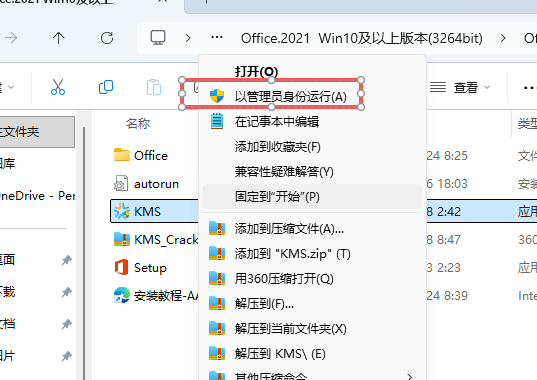
Task: Expand the chevron after the PC icon
Action: 188,38
